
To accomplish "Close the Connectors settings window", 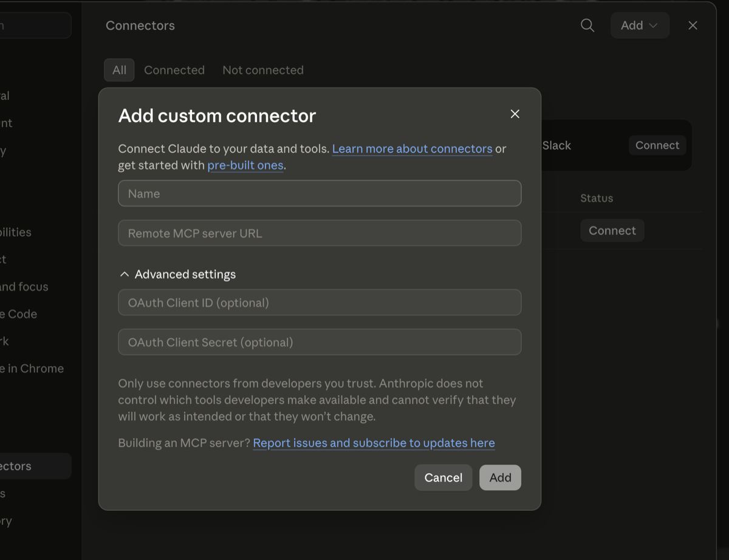I will point(693,26).
